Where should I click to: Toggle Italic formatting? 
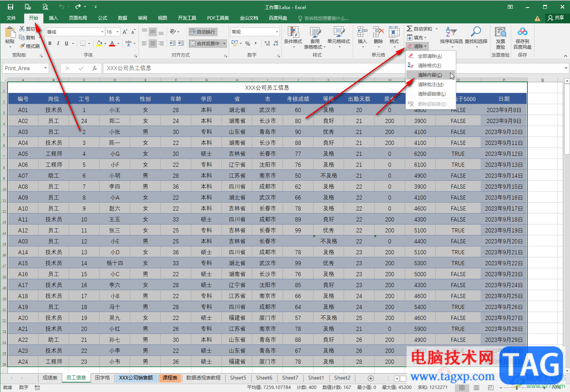point(58,43)
